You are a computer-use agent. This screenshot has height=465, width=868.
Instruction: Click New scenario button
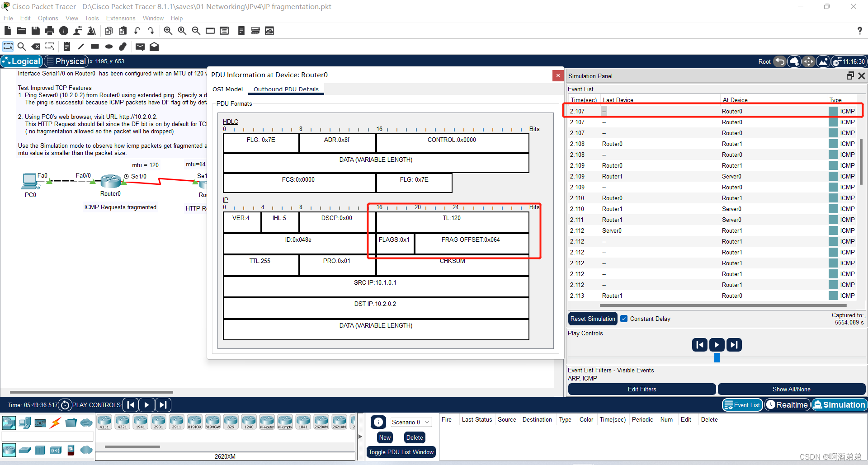click(385, 437)
